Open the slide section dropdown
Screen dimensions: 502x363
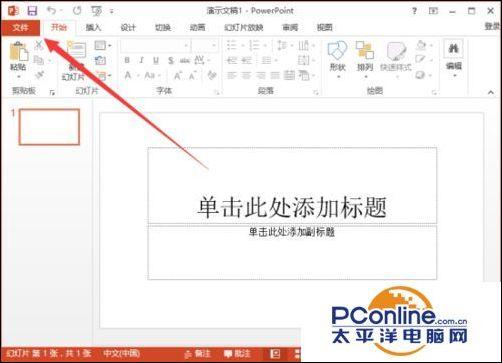click(x=103, y=76)
